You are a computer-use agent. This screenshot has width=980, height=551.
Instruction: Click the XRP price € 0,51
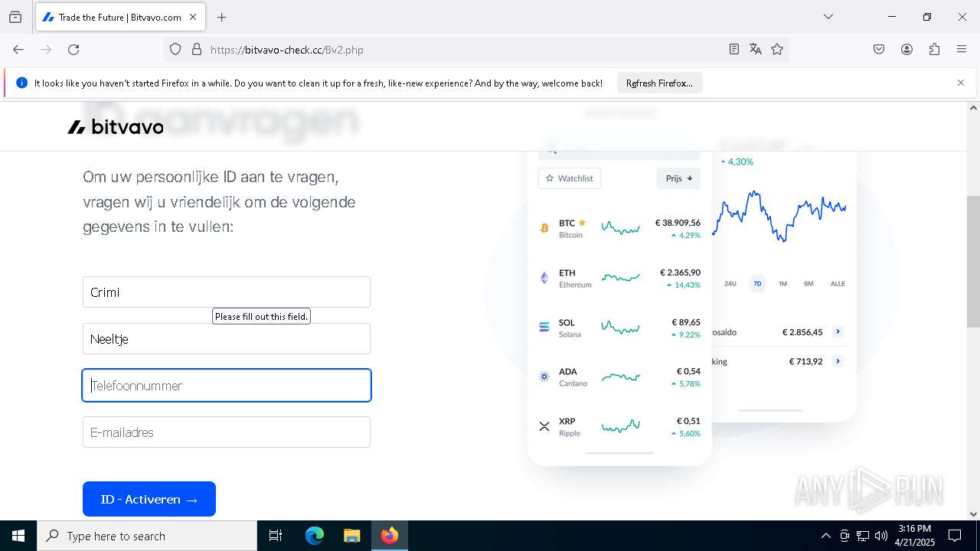point(688,421)
